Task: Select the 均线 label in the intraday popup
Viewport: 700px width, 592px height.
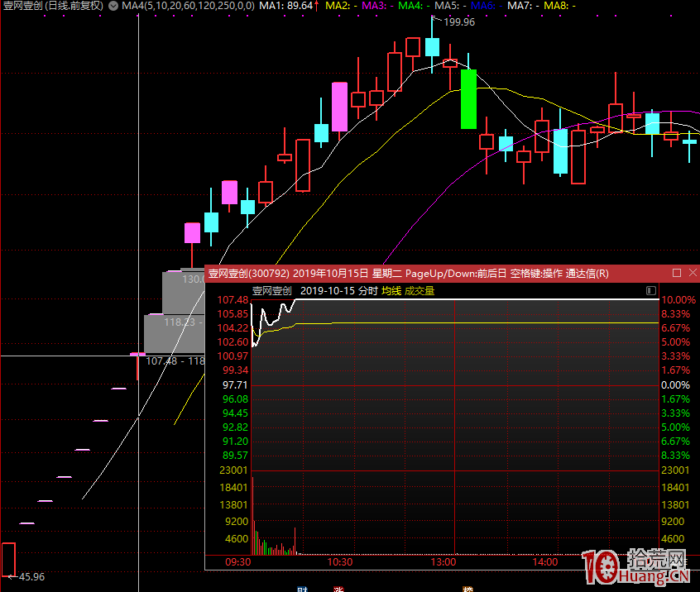Action: click(x=391, y=291)
